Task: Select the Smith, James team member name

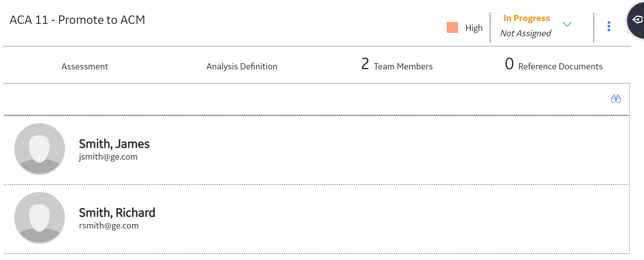Action: point(114,144)
